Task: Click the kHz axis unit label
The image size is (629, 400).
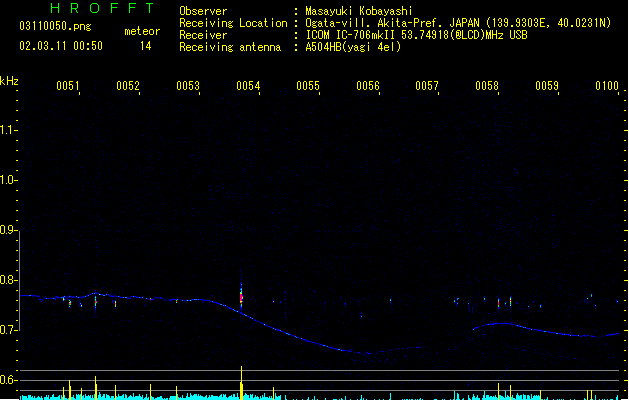Action: [x=9, y=81]
